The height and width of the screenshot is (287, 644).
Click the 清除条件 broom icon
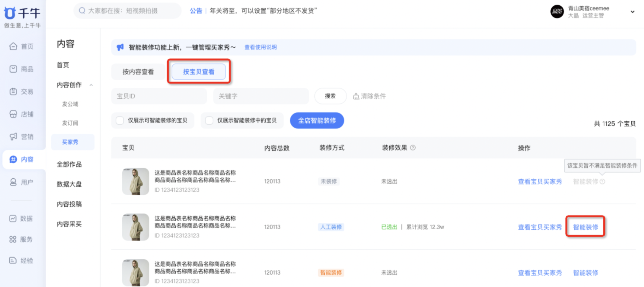pyautogui.click(x=356, y=96)
